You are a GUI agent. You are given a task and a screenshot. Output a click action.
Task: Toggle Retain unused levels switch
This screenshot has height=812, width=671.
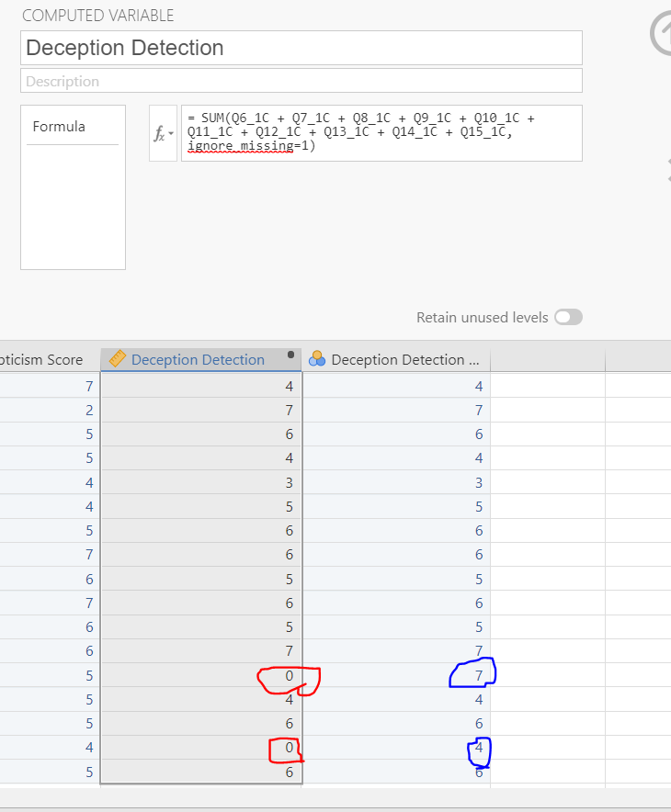(568, 317)
